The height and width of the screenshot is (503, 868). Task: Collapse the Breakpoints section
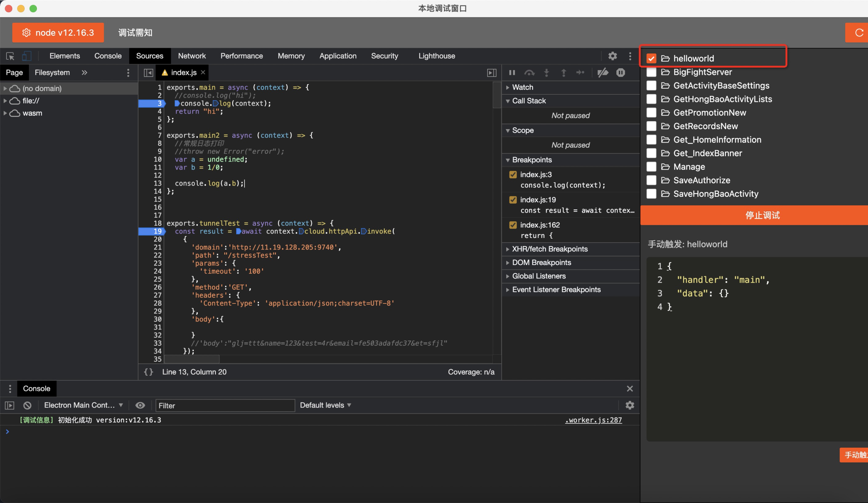[x=571, y=160]
